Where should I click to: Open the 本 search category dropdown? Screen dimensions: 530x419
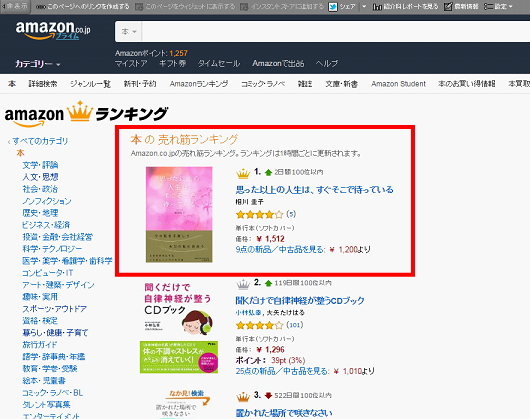[129, 32]
